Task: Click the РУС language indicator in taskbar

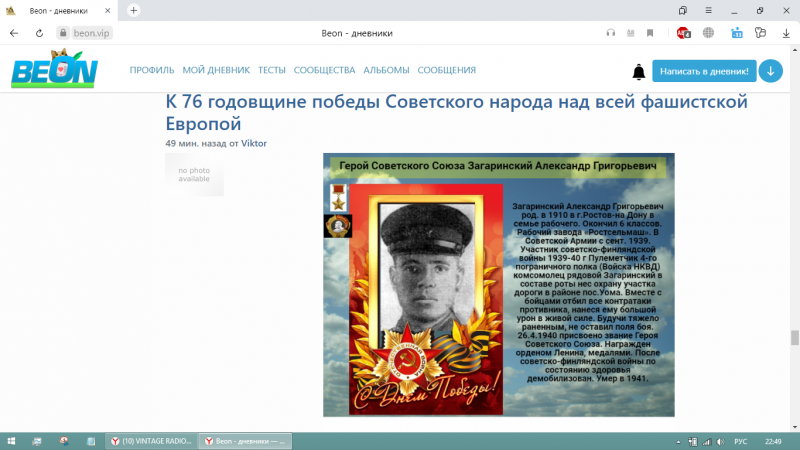Action: [741, 440]
